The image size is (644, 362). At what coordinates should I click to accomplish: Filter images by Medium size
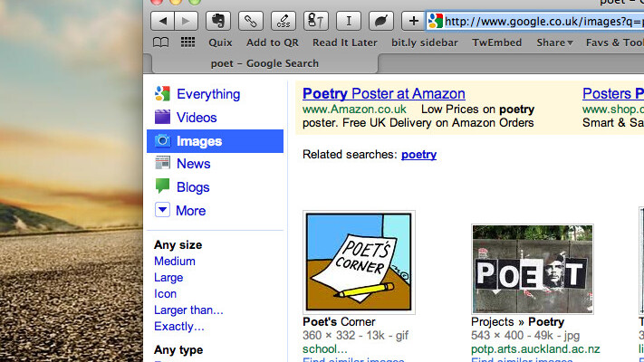click(175, 261)
